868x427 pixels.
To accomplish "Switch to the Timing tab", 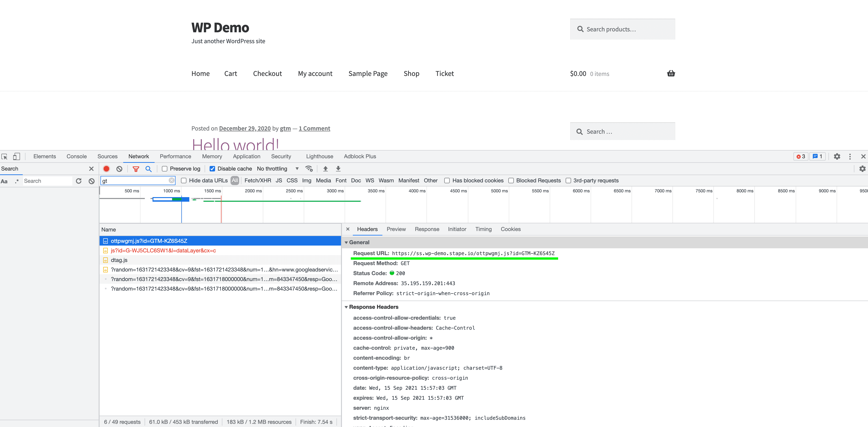I will coord(483,229).
